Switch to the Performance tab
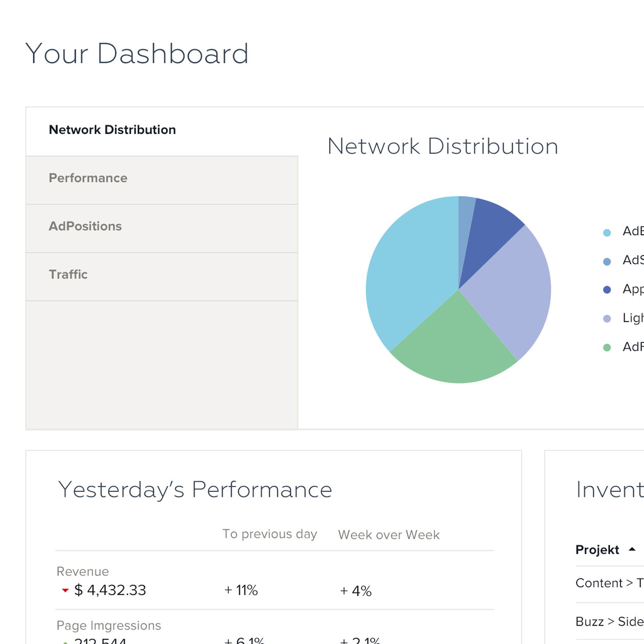This screenshot has width=644, height=644. pos(162,180)
